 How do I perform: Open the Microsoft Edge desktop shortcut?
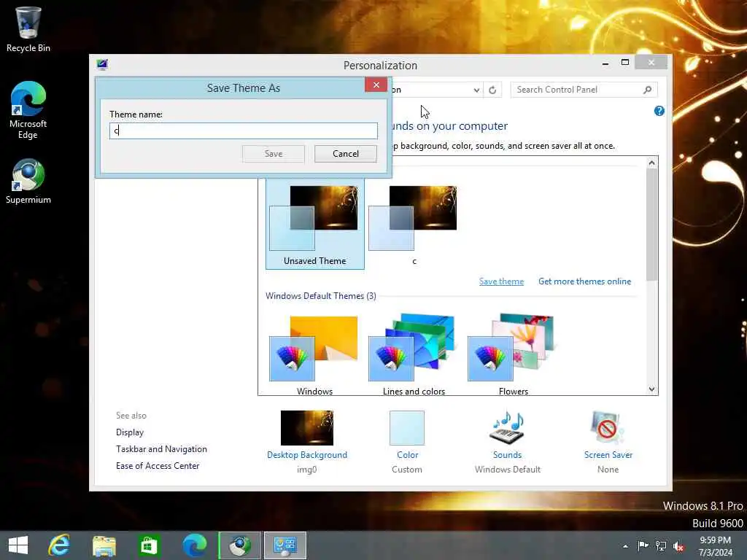tap(28, 110)
